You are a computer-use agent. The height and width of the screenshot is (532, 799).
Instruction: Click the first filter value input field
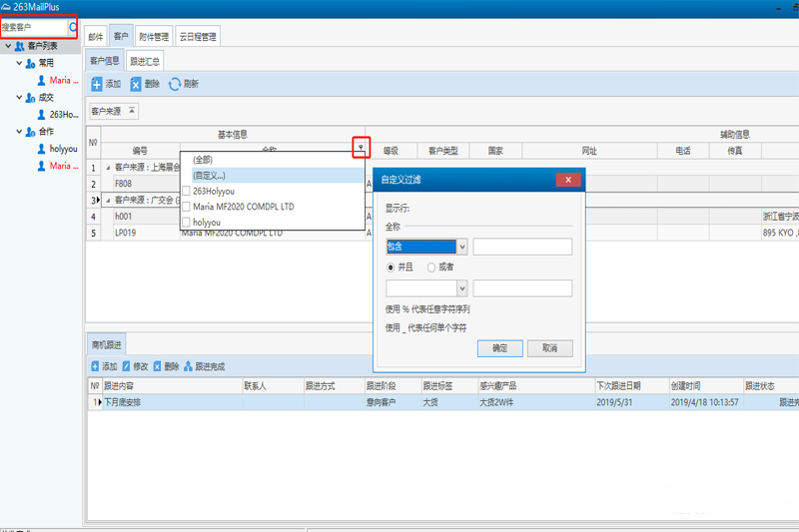tap(522, 247)
